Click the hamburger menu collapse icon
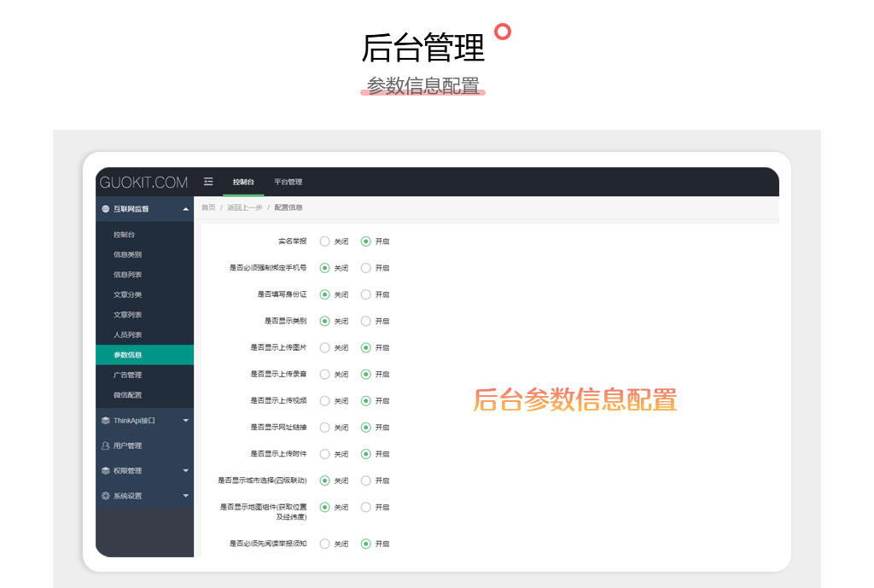 pyautogui.click(x=208, y=182)
